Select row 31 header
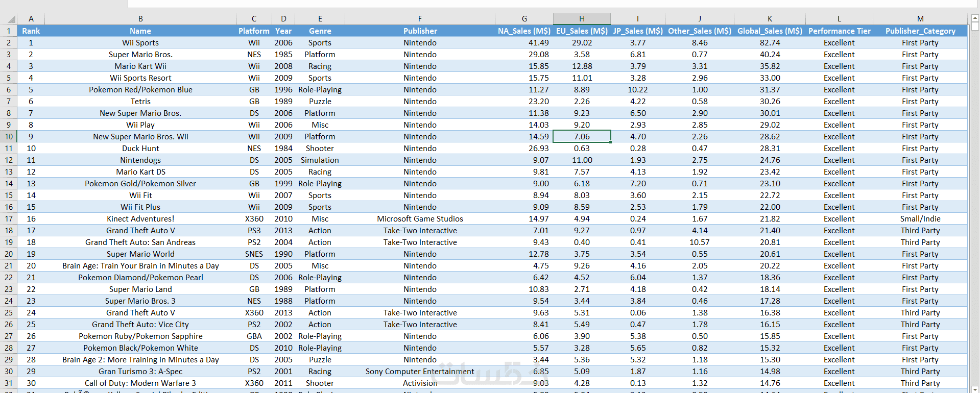980x393 pixels. pyautogui.click(x=9, y=383)
